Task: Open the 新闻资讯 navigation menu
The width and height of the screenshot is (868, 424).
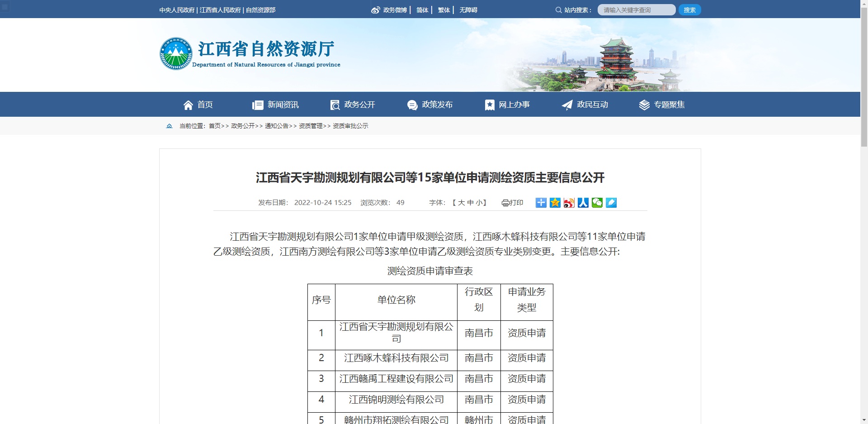Action: 282,105
